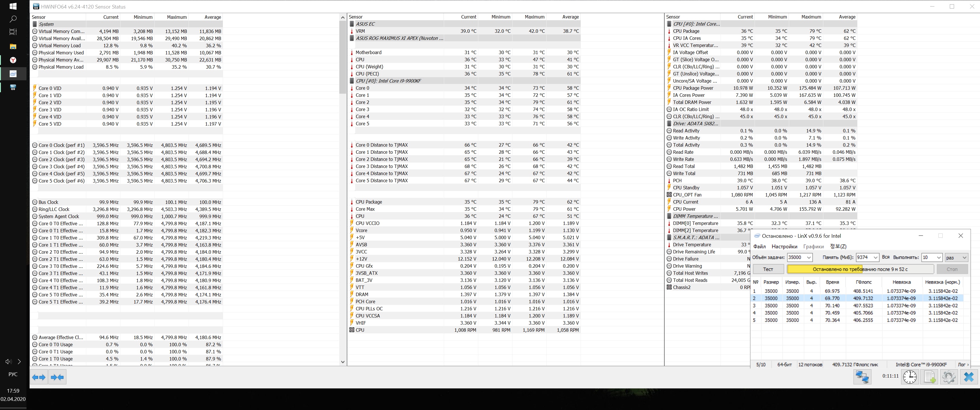
Task: Click the log to file icon
Action: pyautogui.click(x=929, y=377)
